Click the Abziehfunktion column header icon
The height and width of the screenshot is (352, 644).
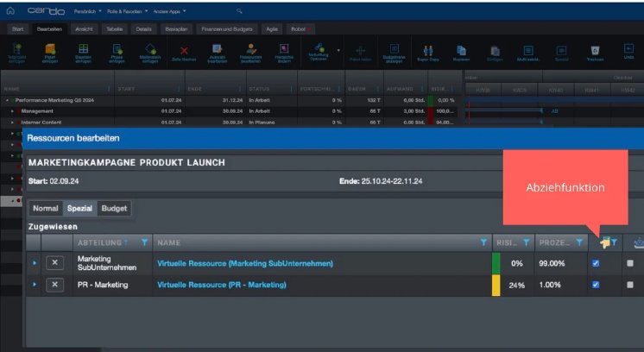[x=605, y=243]
